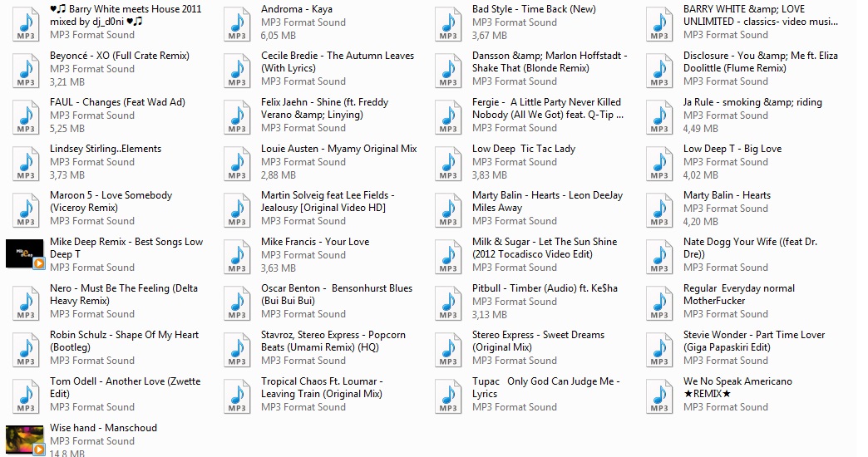The image size is (868, 457).
Task: Select 'Lindsey Stirling..Elements' file name
Action: (106, 149)
